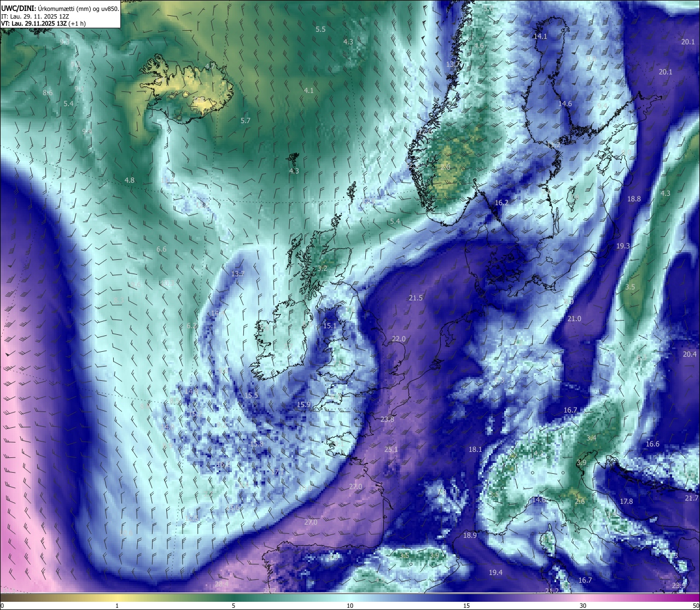
Task: Click the map value "21.5"
Action: click(x=416, y=298)
